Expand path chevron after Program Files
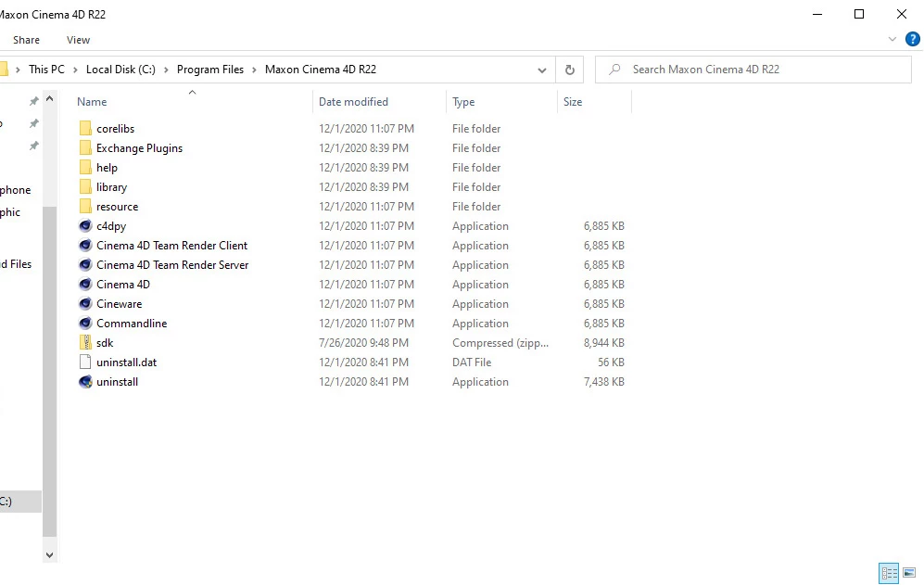 click(254, 70)
